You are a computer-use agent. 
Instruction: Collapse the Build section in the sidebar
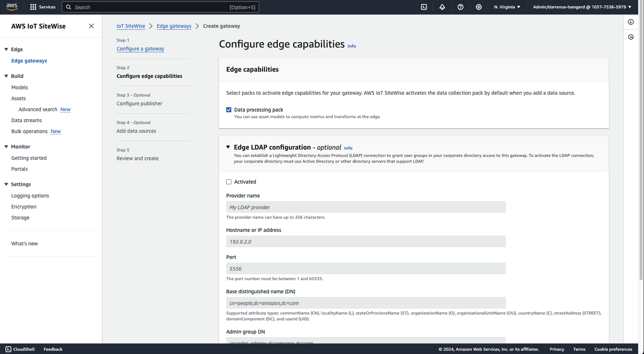point(5,76)
